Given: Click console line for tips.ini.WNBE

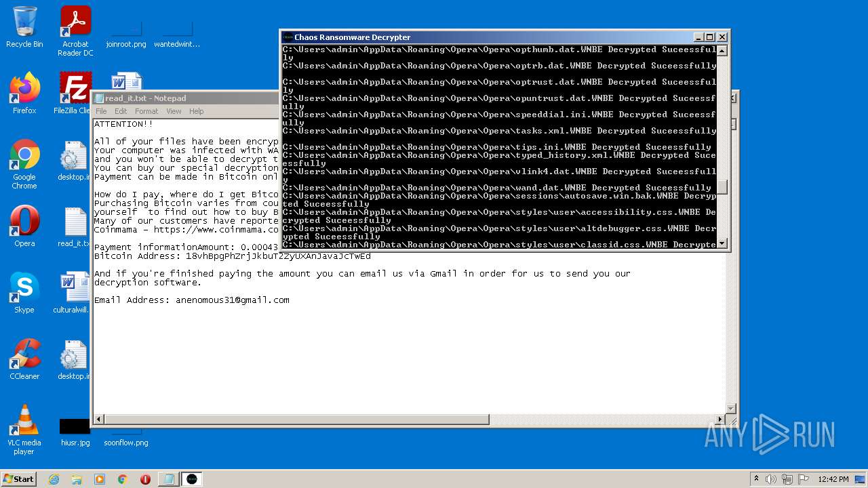Looking at the screenshot, I should tap(497, 147).
